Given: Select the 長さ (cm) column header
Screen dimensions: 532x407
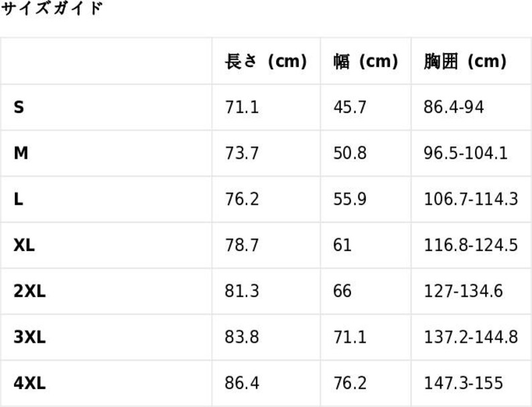Looking at the screenshot, I should coord(265,62).
